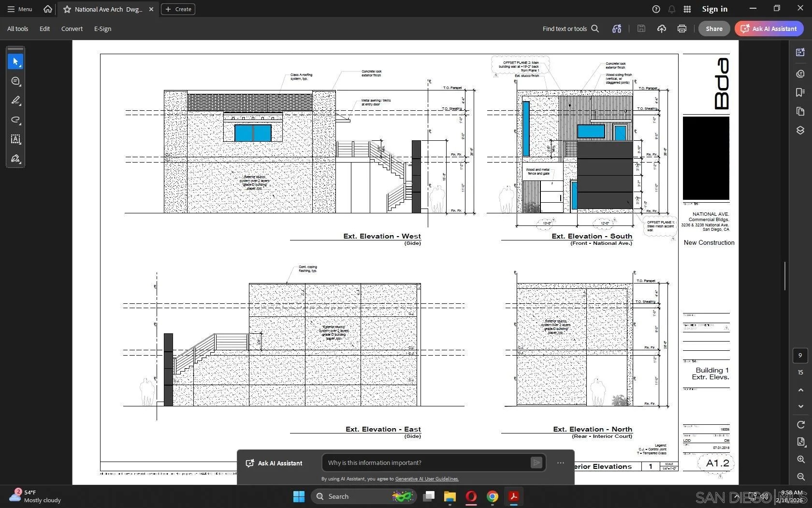Open Generative AI User Guidelines link
This screenshot has width=812, height=508.
[426, 479]
